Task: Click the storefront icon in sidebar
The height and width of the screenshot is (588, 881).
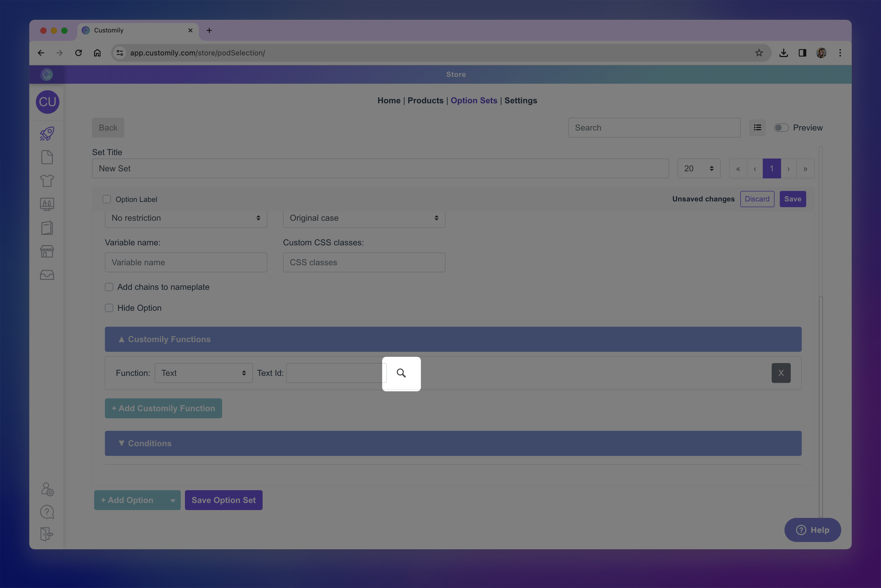Action: pyautogui.click(x=47, y=251)
